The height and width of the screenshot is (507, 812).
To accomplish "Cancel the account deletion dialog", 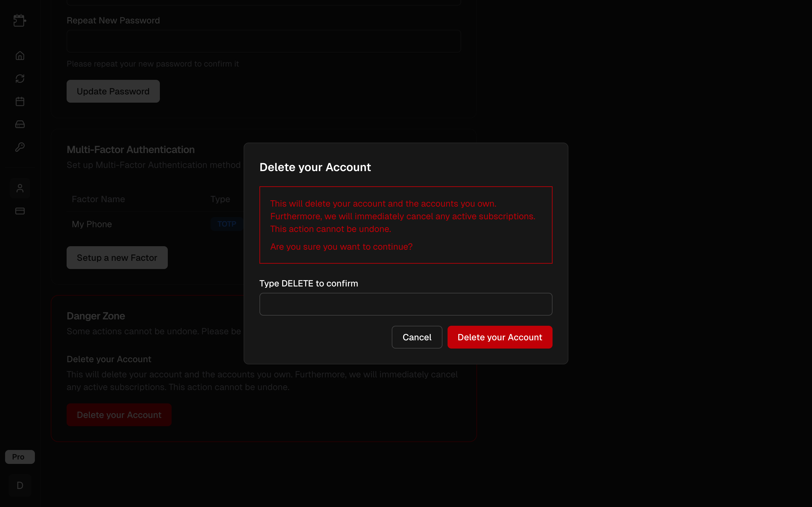I will (417, 337).
